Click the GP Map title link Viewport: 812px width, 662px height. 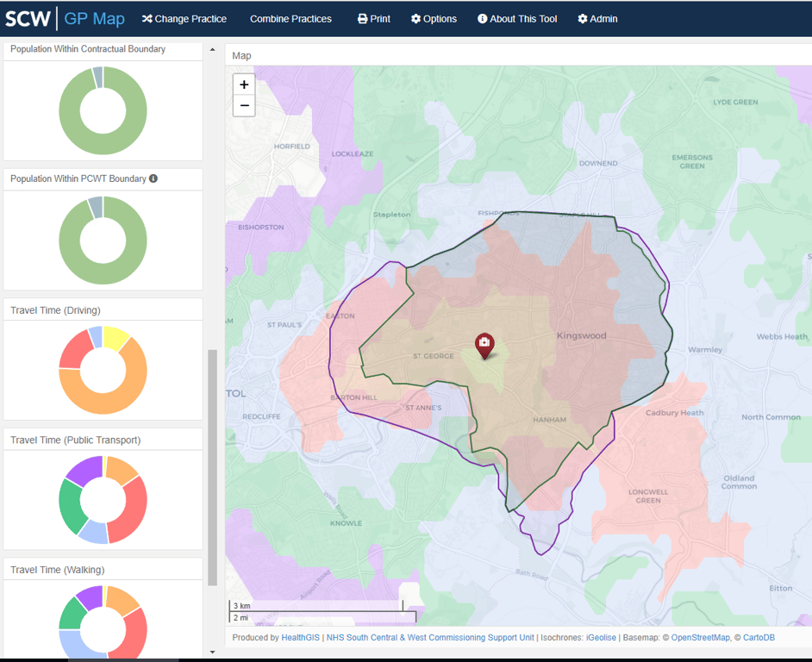[95, 19]
